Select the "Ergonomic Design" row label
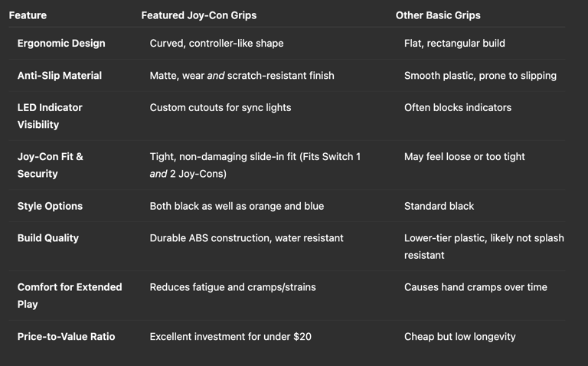Image resolution: width=588 pixels, height=366 pixels. coord(61,44)
